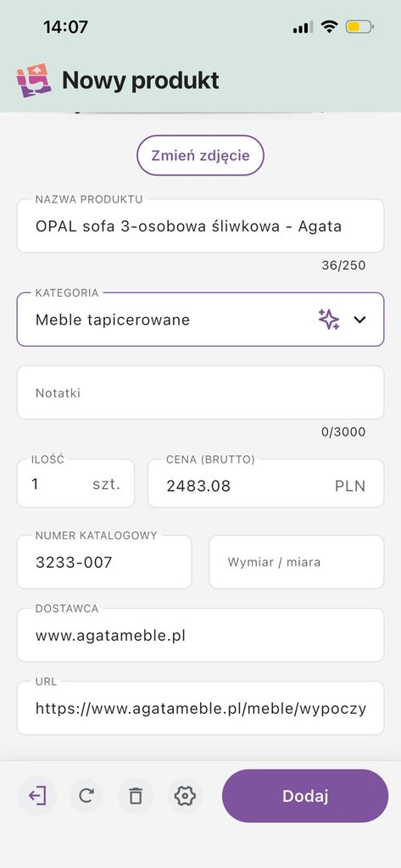The width and height of the screenshot is (401, 868).
Task: Open the gear settings icon
Action: pos(185,796)
